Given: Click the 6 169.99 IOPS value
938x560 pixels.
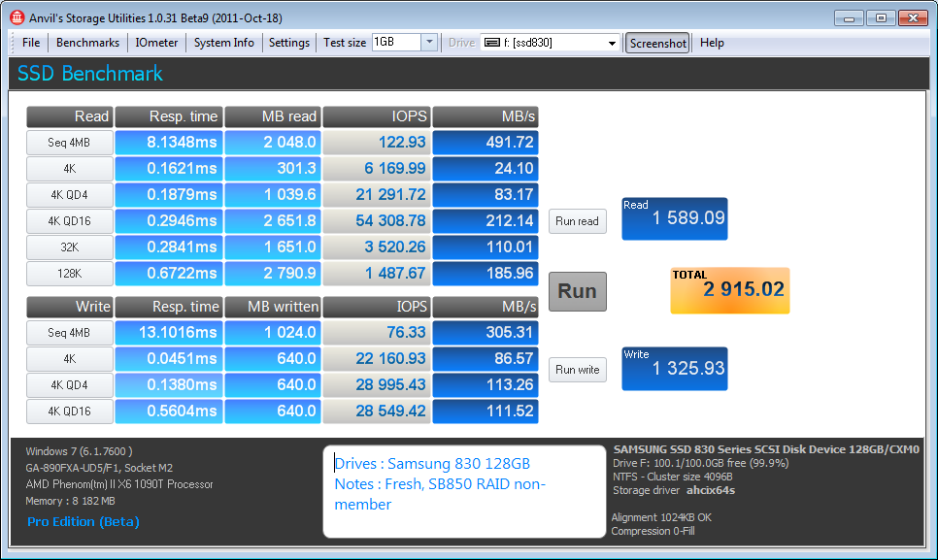Looking at the screenshot, I should (377, 169).
